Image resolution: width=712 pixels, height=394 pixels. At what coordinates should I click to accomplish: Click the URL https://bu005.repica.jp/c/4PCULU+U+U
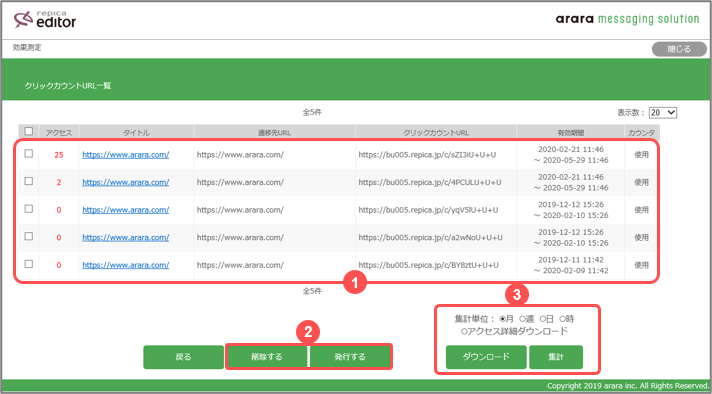430,182
